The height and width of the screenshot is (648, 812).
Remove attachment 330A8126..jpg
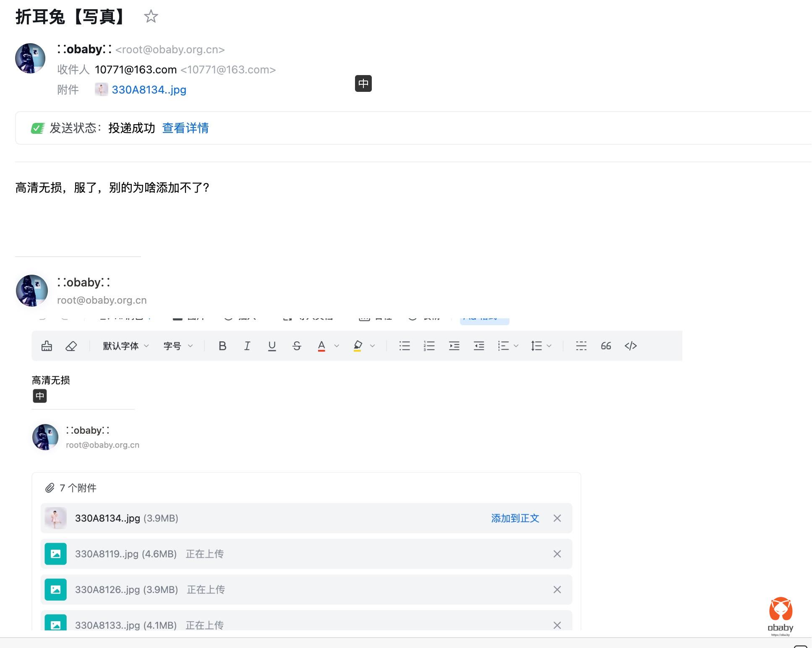(557, 590)
